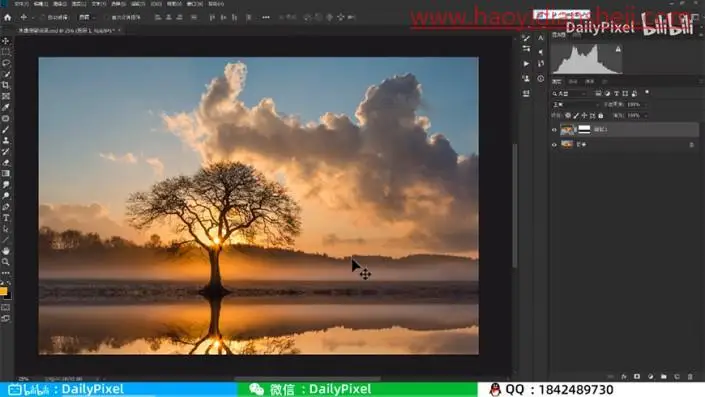The image size is (705, 397).
Task: Click the Add layer style fx button
Action: [624, 376]
